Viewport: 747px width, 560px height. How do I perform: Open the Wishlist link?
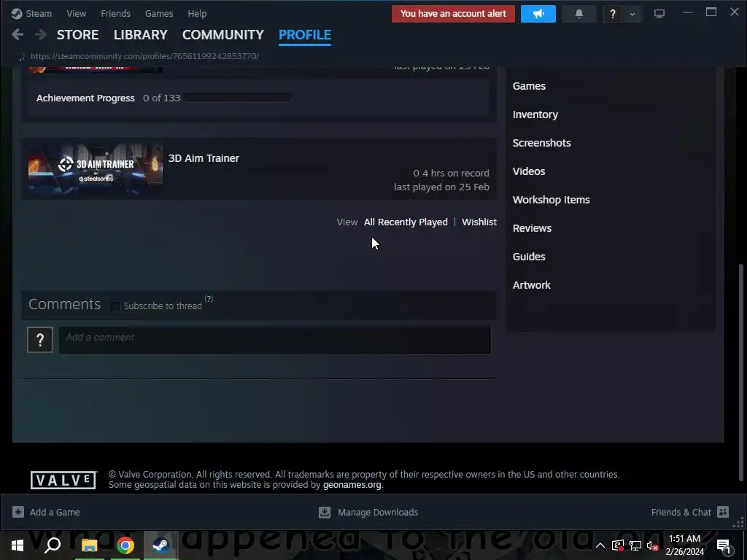[479, 222]
